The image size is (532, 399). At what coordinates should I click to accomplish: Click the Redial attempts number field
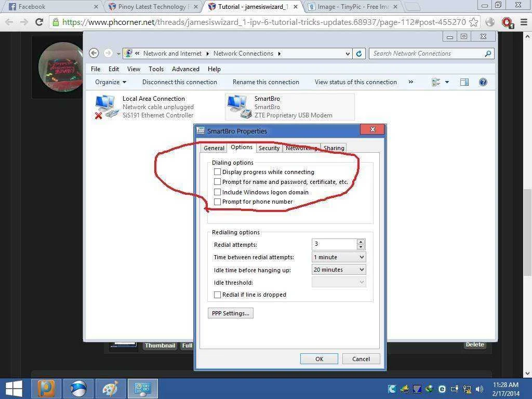click(334, 244)
